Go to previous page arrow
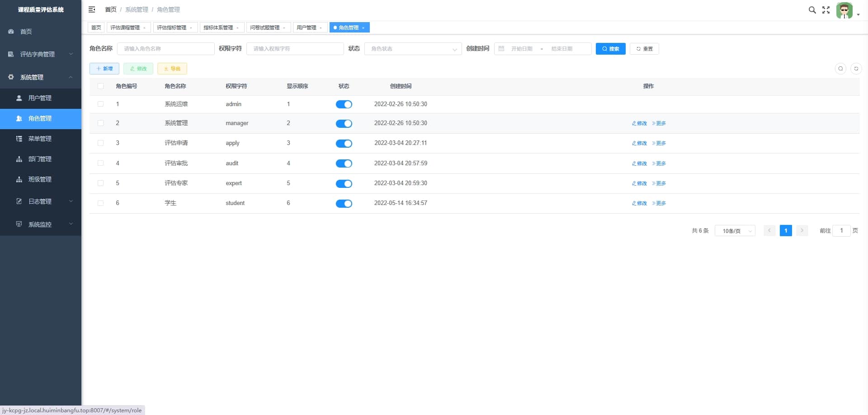The image size is (868, 415). [x=769, y=231]
